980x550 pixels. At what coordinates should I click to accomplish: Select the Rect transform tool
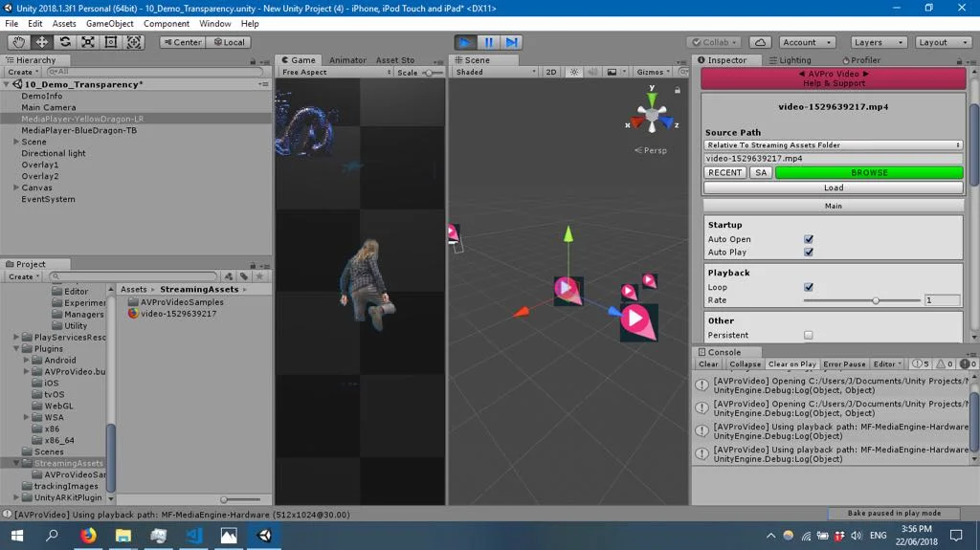pos(111,42)
